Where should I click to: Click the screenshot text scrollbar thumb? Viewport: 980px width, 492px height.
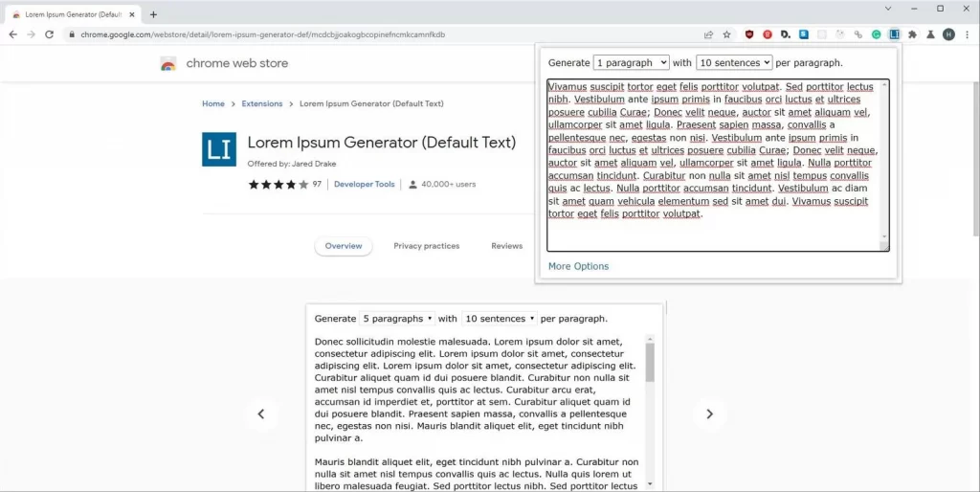tap(650, 362)
